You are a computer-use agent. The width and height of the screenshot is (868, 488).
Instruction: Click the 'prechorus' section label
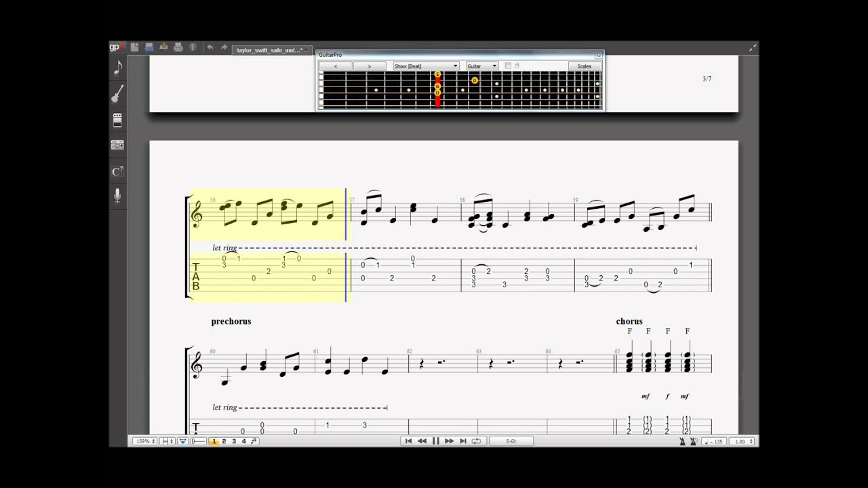point(231,321)
